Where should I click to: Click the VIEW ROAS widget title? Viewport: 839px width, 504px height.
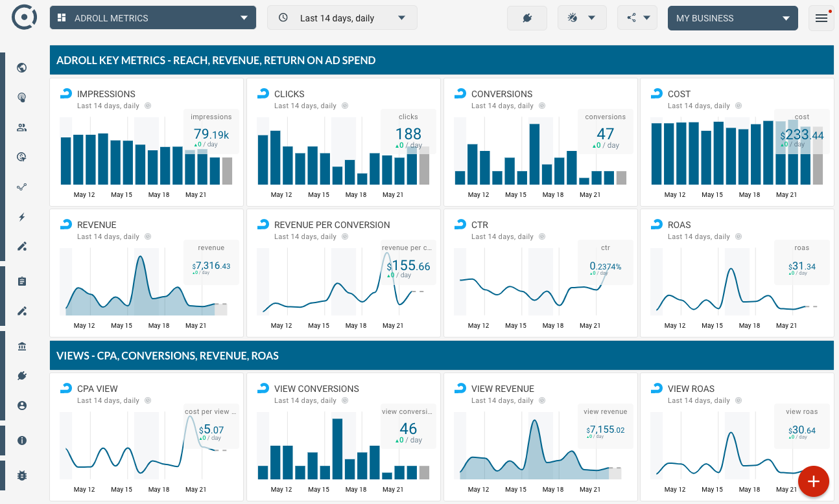pyautogui.click(x=691, y=389)
